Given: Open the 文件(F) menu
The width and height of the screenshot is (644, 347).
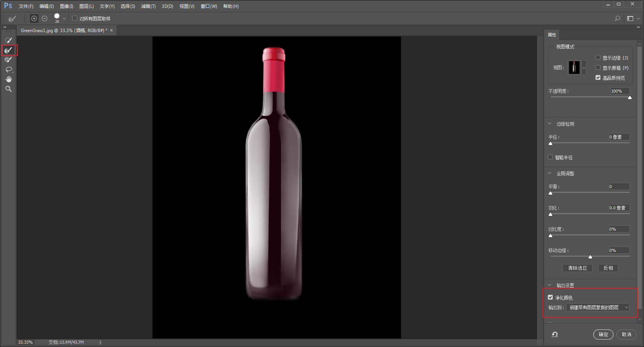Looking at the screenshot, I should pos(26,6).
